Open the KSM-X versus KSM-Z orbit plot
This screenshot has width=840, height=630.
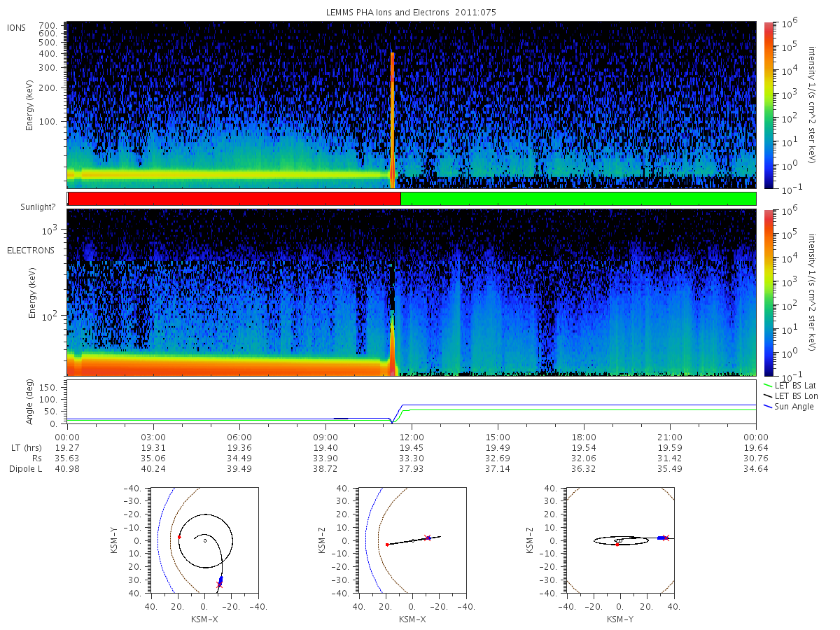point(412,540)
